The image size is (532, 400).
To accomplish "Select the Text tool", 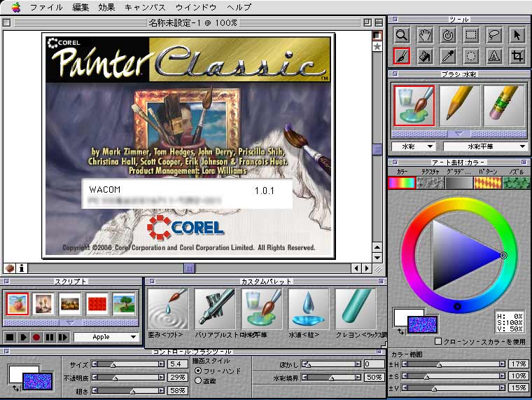I will click(494, 56).
